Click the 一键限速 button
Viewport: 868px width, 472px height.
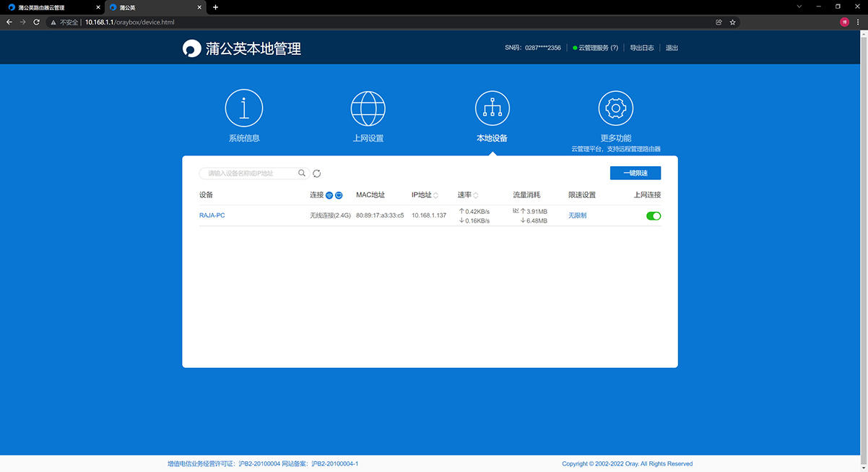coord(635,173)
